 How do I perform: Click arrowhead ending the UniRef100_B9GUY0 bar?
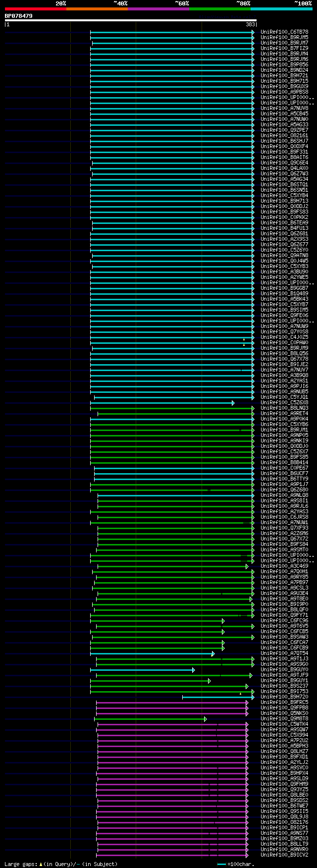[x=194, y=670]
